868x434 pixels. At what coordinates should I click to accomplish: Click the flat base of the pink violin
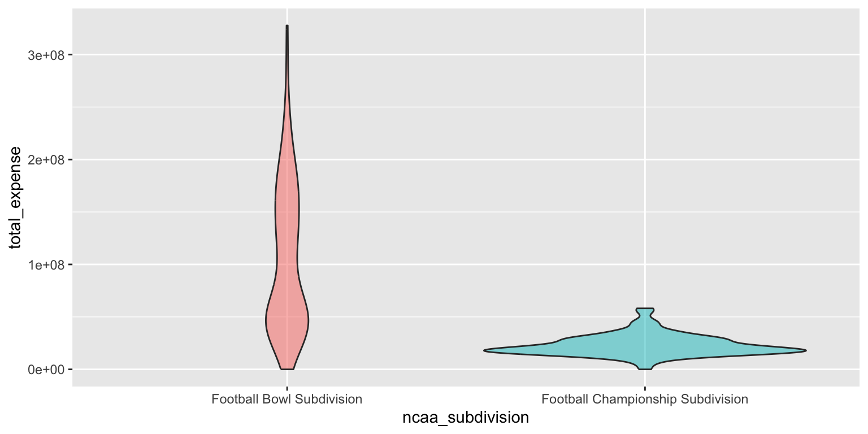click(x=287, y=369)
